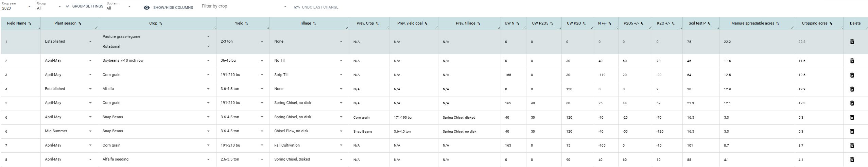
Task: Click the Yield column header
Action: (239, 23)
